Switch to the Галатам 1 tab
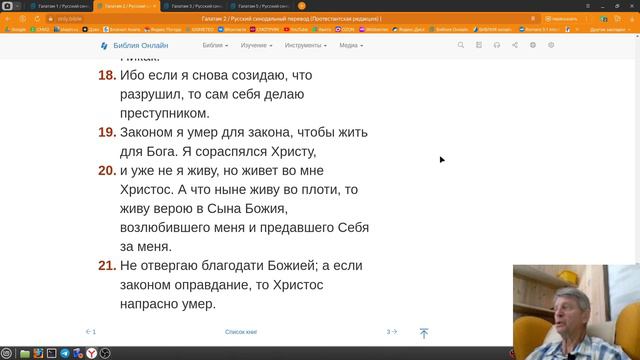640x360 pixels. (60, 6)
